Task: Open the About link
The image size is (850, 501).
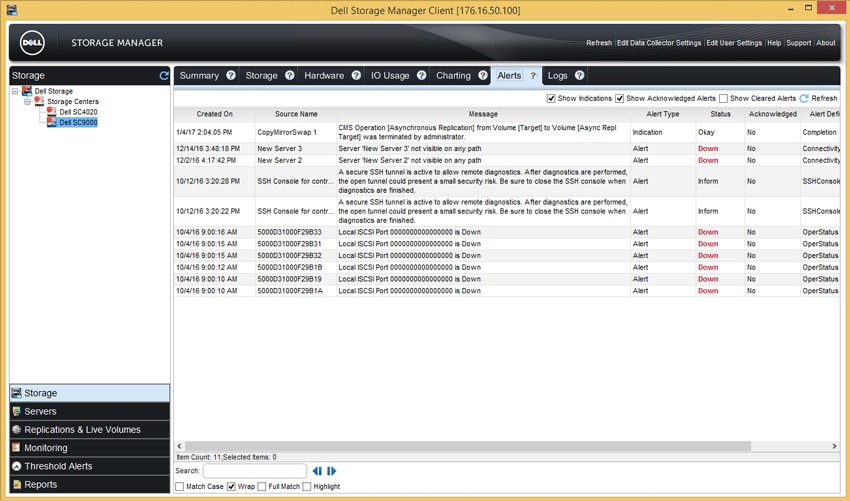Action: click(826, 43)
